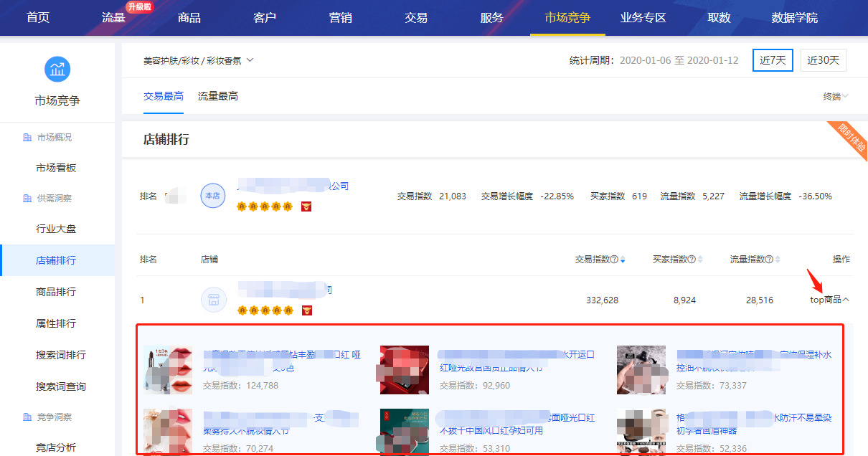This screenshot has height=456, width=868.
Task: Open product thumbnail with 交易指数 92,960
Action: 405,370
